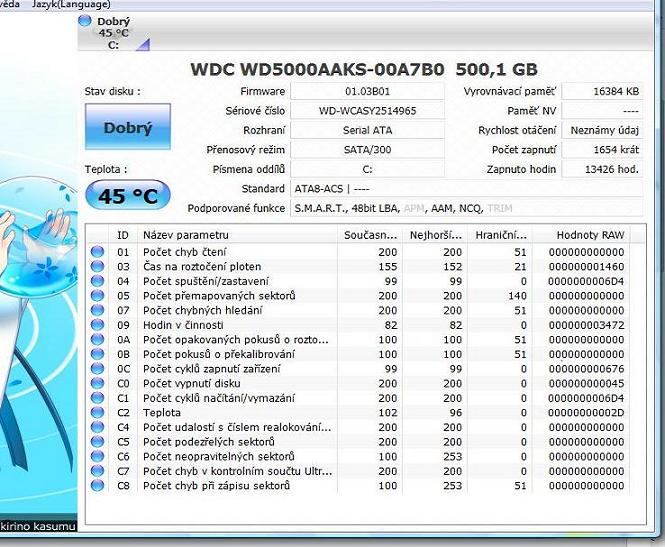Click the supported functions field S.M.A.R.T., 48bit LBA
Screen dimensions: 665x547
[x=467, y=208]
